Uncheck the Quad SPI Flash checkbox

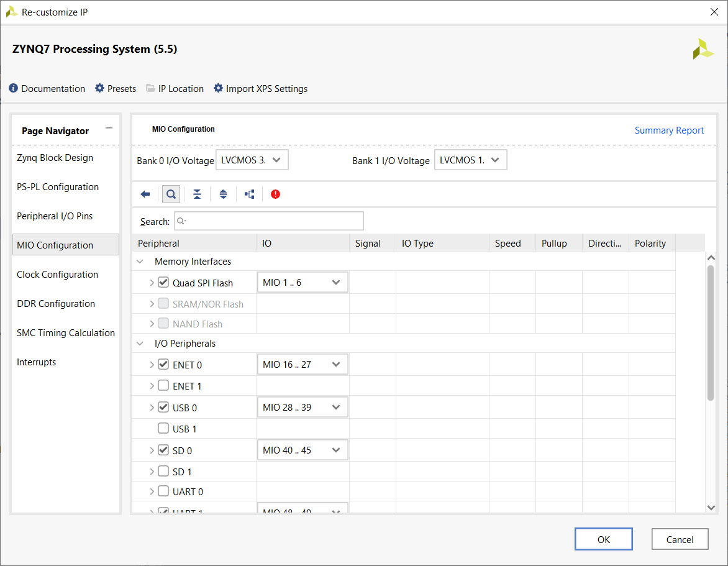[163, 282]
